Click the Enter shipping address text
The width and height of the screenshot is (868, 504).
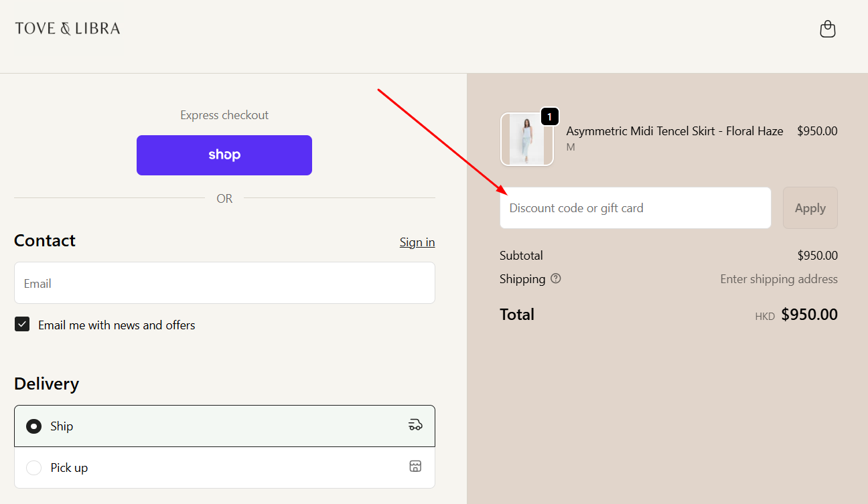click(x=778, y=278)
